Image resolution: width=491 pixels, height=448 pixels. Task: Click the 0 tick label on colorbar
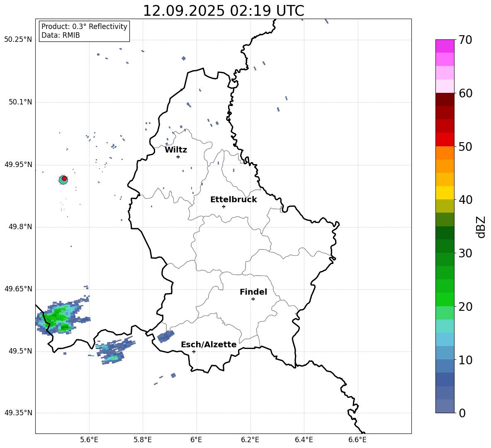(462, 413)
